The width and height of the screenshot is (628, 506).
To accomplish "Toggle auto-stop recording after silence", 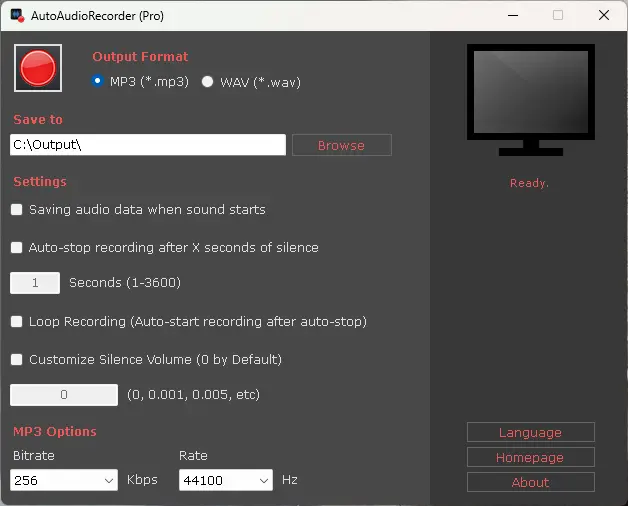I will (x=17, y=247).
